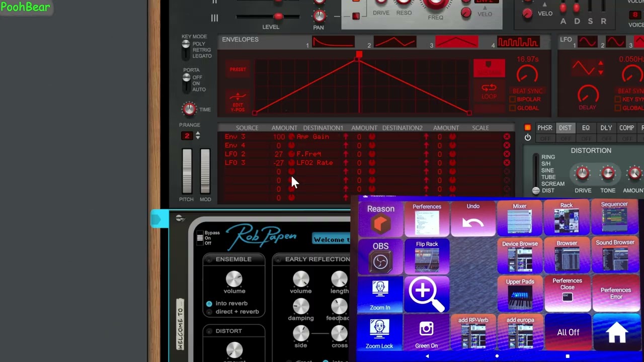Tap the Undo arrow pad
This screenshot has width=644, height=362.
coord(473,219)
